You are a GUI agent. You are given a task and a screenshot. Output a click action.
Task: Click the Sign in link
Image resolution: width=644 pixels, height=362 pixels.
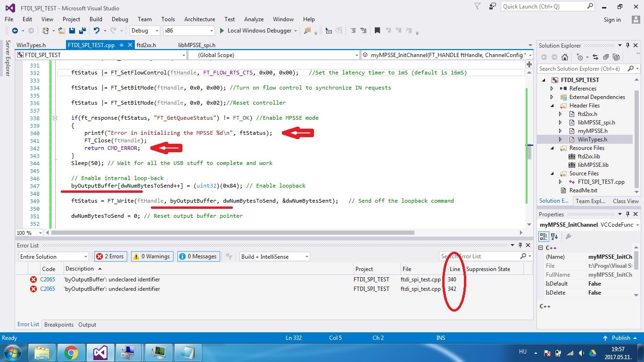pos(612,20)
